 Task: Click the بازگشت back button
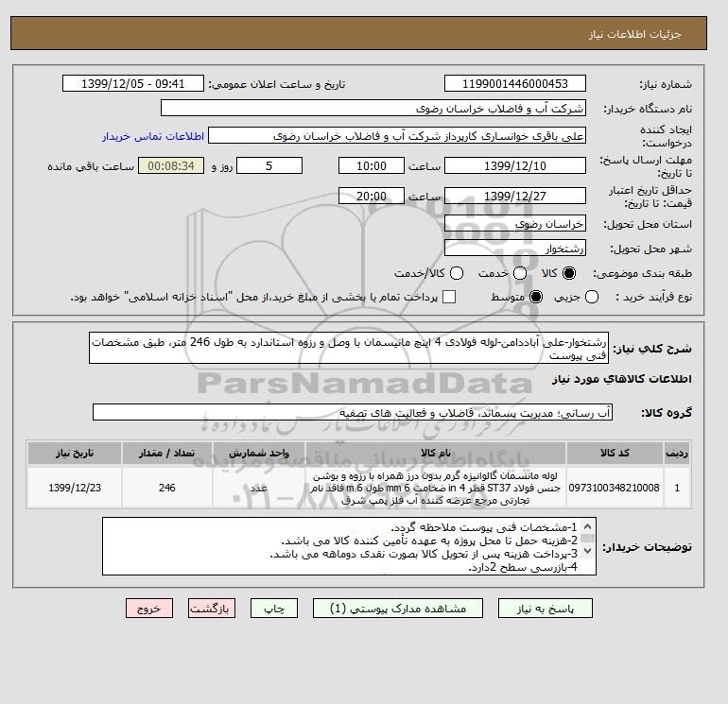(x=212, y=609)
